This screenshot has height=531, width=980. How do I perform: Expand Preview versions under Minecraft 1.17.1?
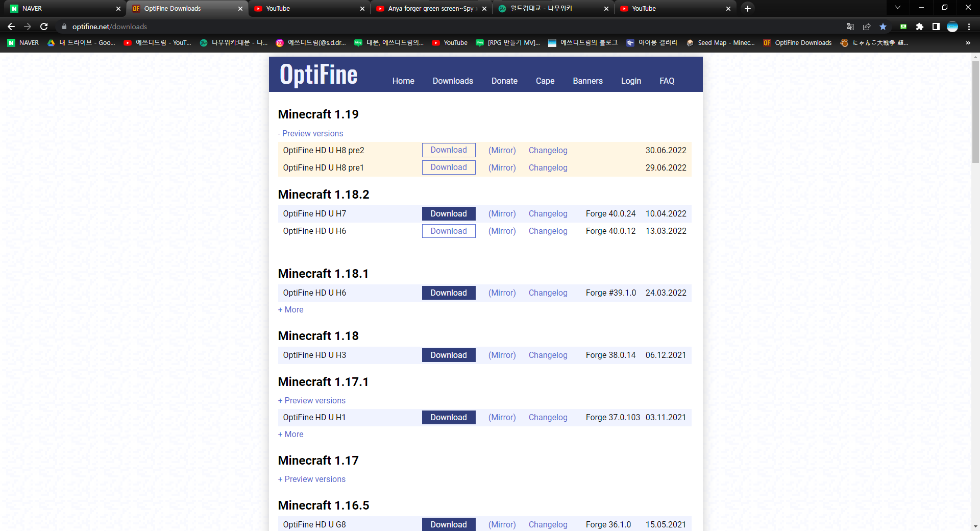click(x=311, y=400)
